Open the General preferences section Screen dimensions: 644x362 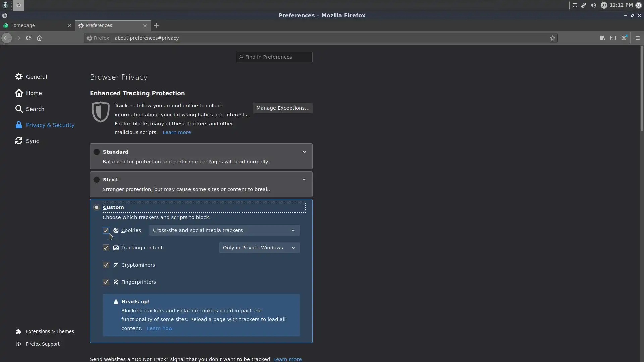36,77
